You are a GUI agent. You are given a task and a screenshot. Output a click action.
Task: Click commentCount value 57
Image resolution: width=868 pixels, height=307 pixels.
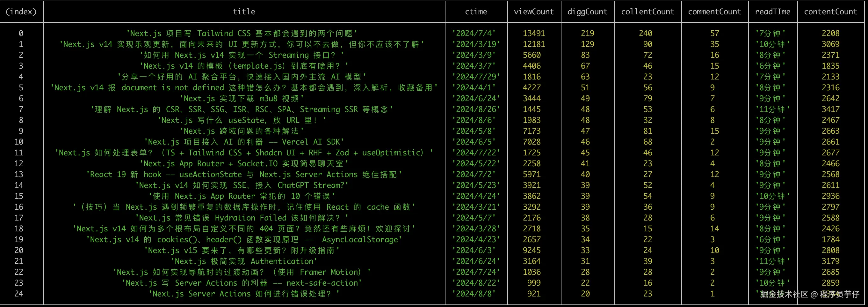pos(715,34)
